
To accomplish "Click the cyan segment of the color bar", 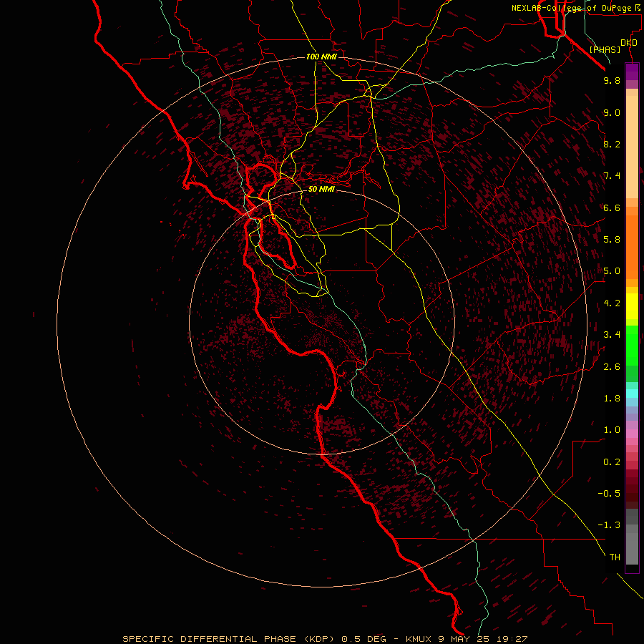I will tap(632, 394).
